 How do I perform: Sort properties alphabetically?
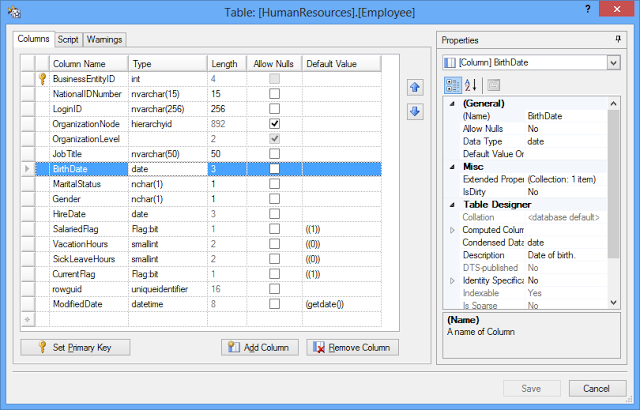[470, 85]
